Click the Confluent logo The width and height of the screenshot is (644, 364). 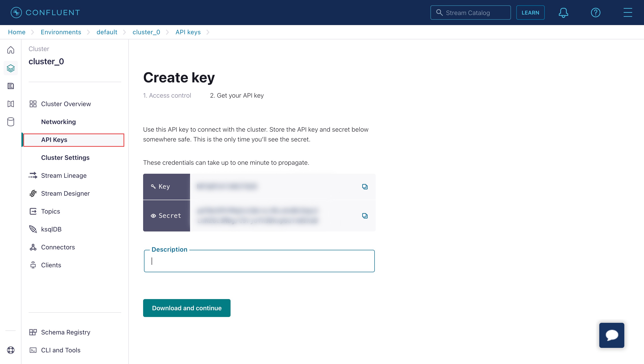[45, 13]
